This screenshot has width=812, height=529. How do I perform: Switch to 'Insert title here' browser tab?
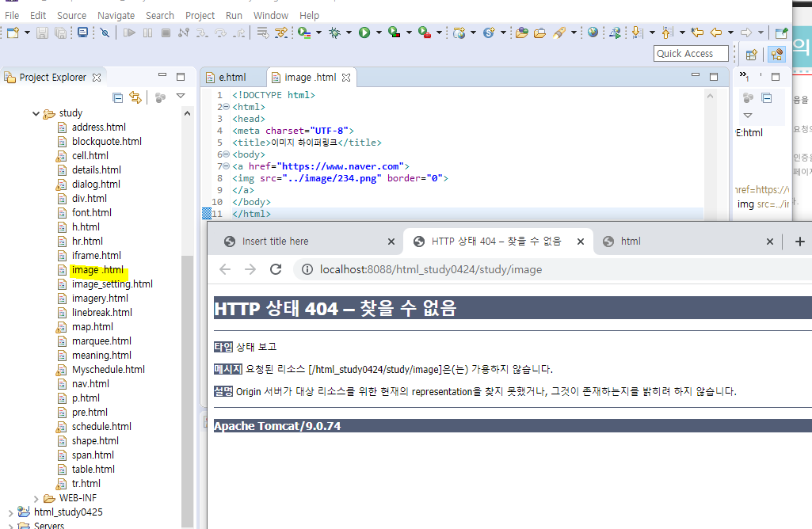307,242
